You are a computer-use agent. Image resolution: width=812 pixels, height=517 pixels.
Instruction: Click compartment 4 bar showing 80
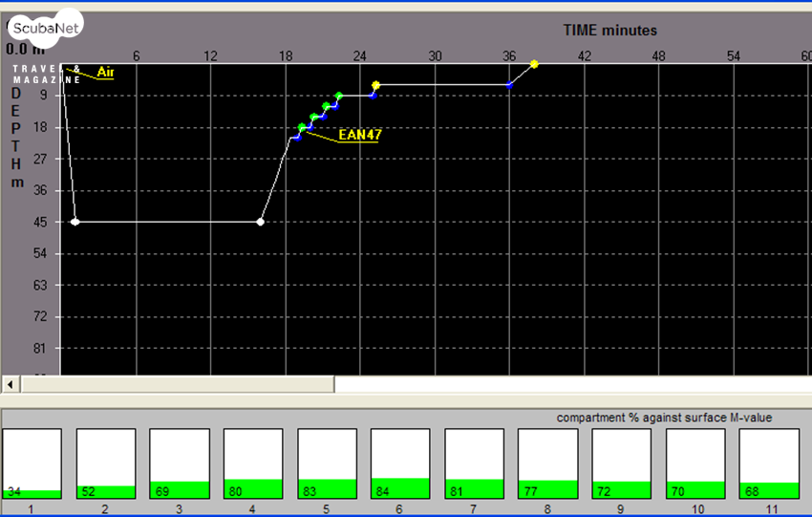(x=253, y=463)
